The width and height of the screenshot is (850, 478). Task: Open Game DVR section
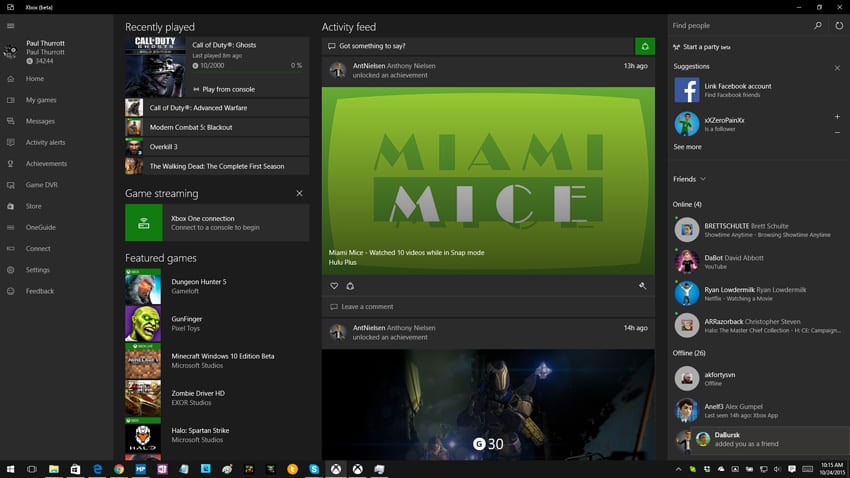(x=41, y=184)
